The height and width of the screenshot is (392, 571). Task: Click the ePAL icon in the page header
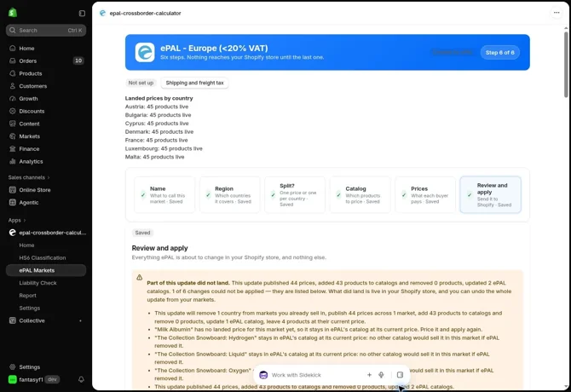coord(102,13)
